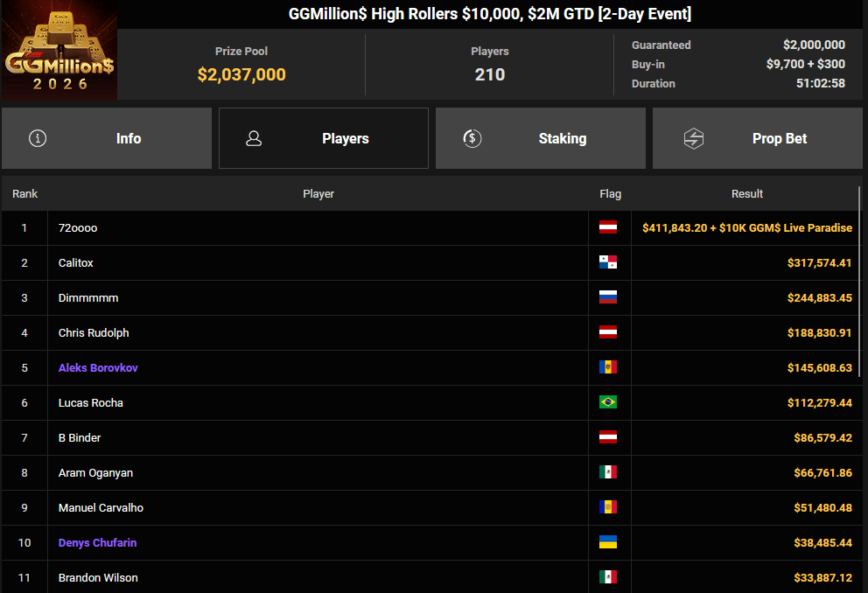Click the GGMillion$ 2026 logo thumbnail

[59, 51]
